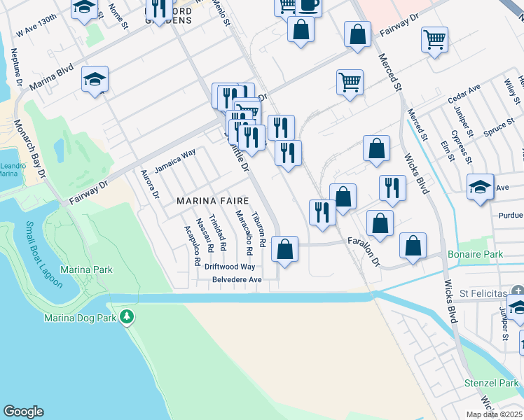Click the school marker near Purdue street

click(481, 187)
